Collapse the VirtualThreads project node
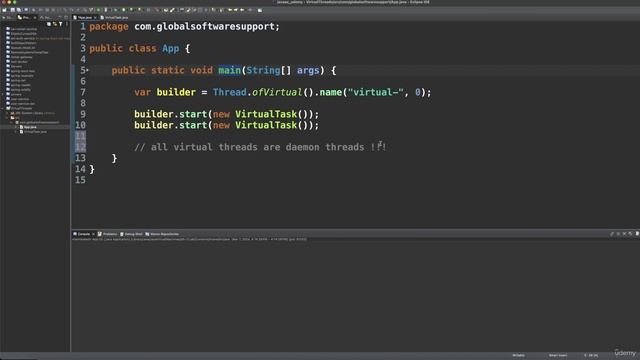 tap(3, 108)
